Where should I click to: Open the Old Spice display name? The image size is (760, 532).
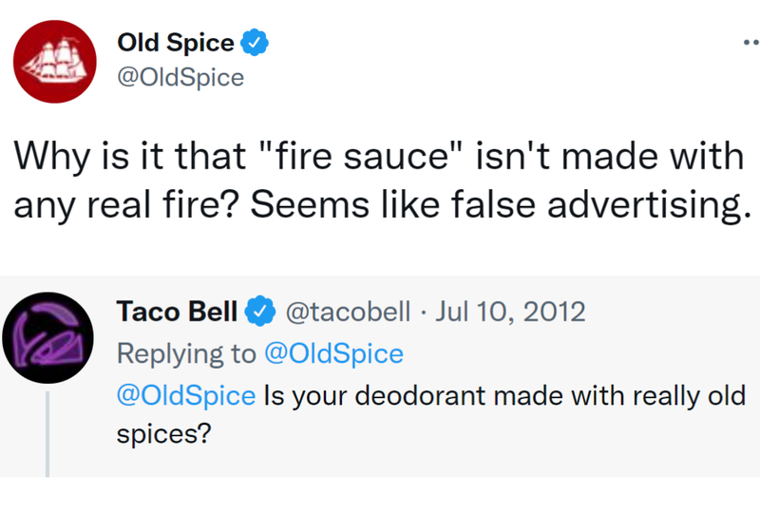(x=176, y=43)
